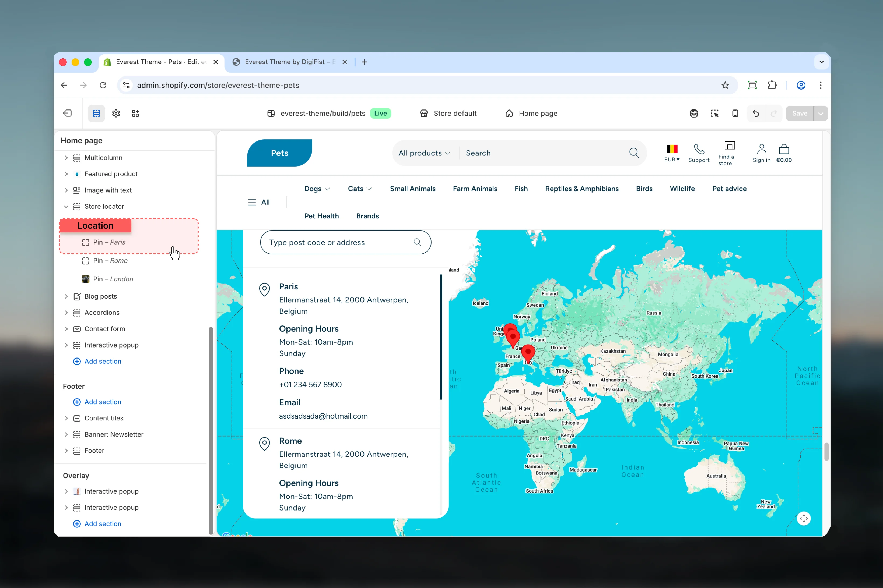This screenshot has height=588, width=883.
Task: Open the Cats menu dropdown
Action: 359,189
